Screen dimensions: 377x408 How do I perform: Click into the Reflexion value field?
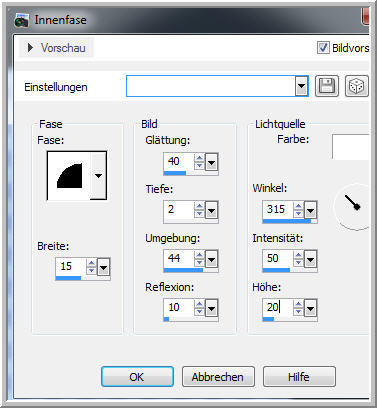[x=178, y=307]
